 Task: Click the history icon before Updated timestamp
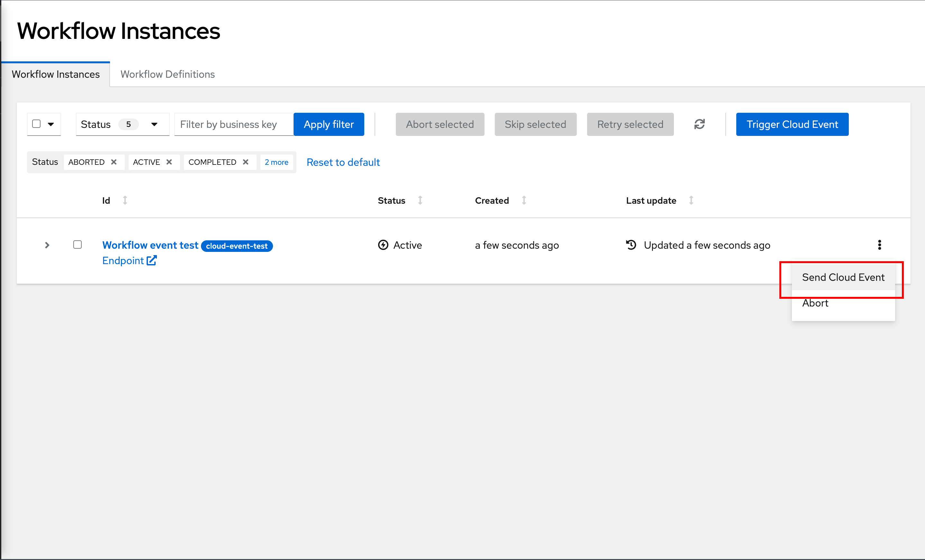[x=631, y=245]
